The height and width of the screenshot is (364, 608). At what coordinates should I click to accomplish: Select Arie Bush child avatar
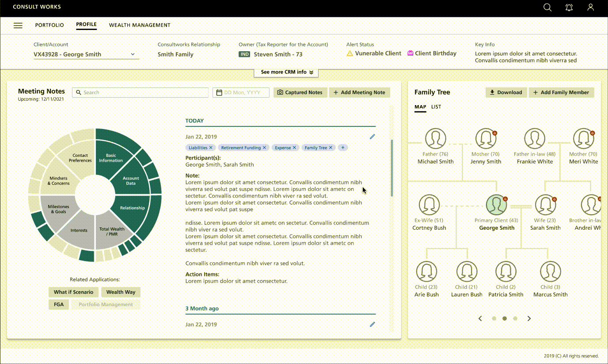(x=426, y=272)
